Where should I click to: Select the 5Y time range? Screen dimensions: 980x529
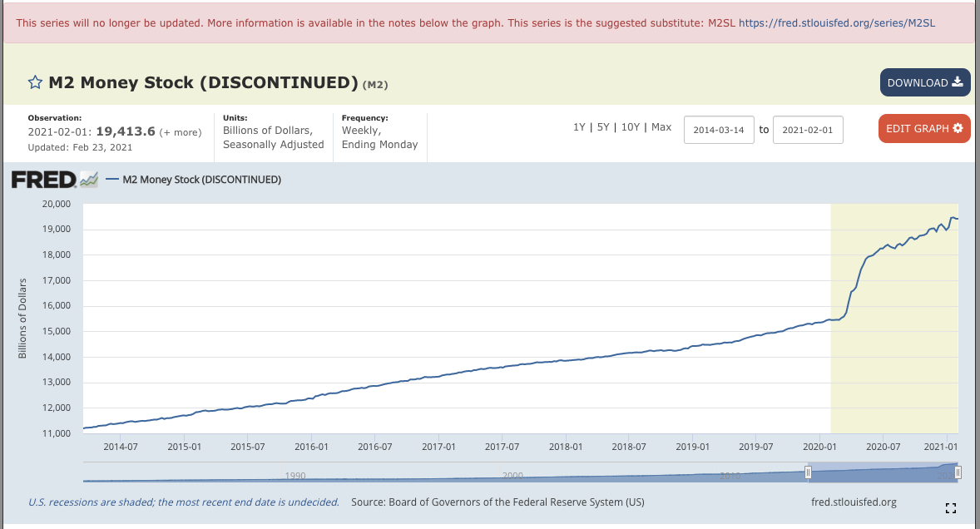[603, 127]
